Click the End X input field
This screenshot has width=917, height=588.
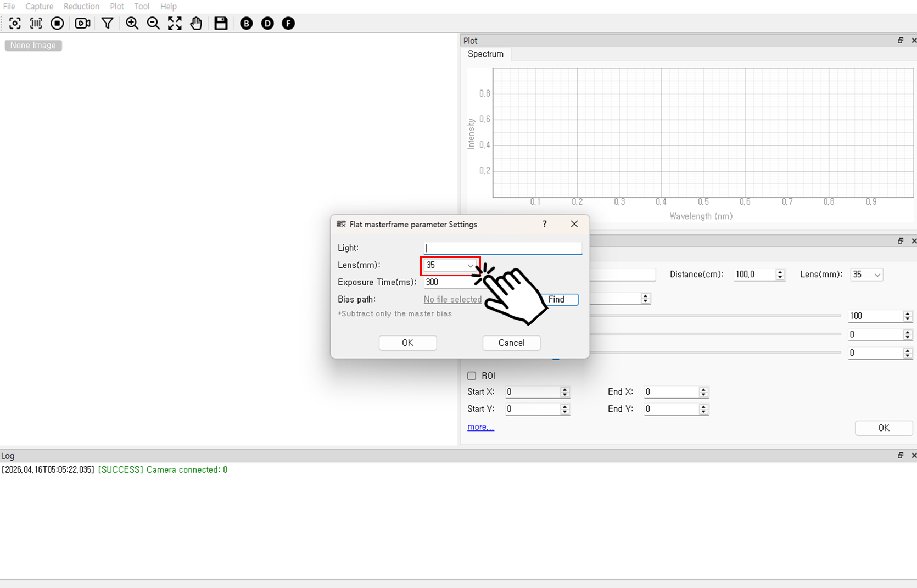tap(672, 391)
